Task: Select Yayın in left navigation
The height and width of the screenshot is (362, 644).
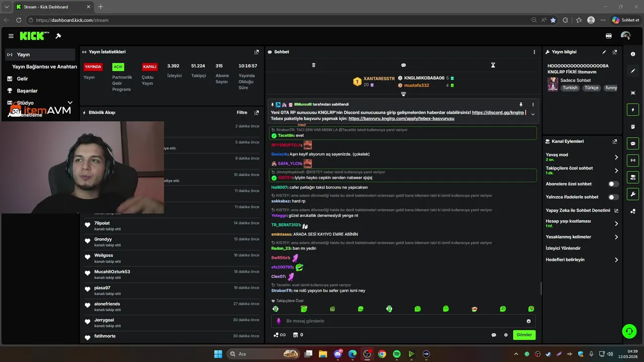Action: pyautogui.click(x=40, y=54)
